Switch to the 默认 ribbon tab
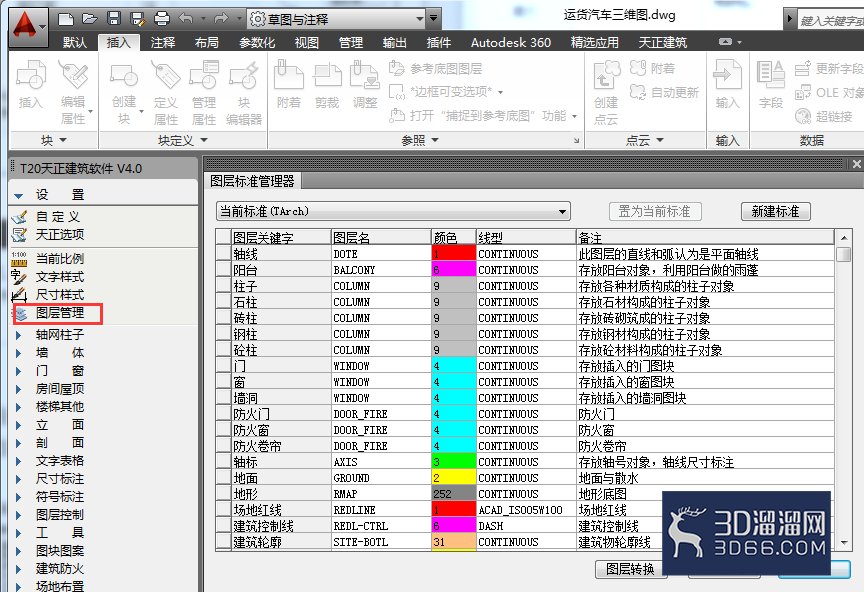Viewport: 864px width, 592px height. point(75,42)
